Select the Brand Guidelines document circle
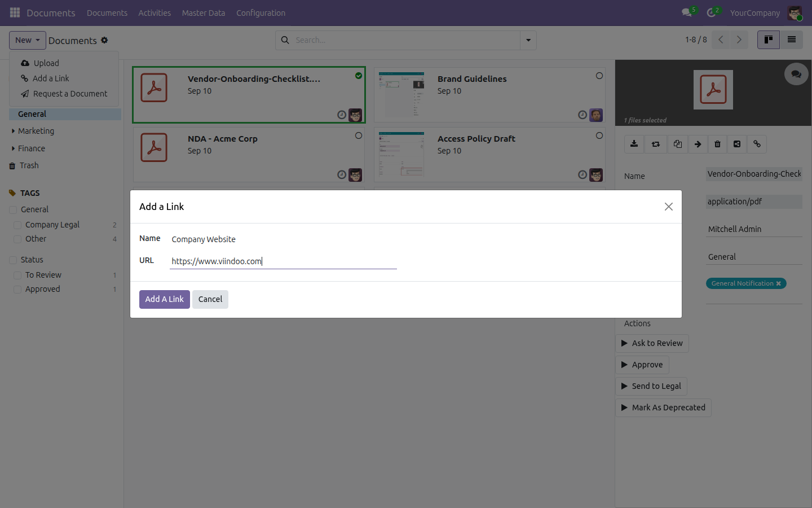 [x=599, y=76]
